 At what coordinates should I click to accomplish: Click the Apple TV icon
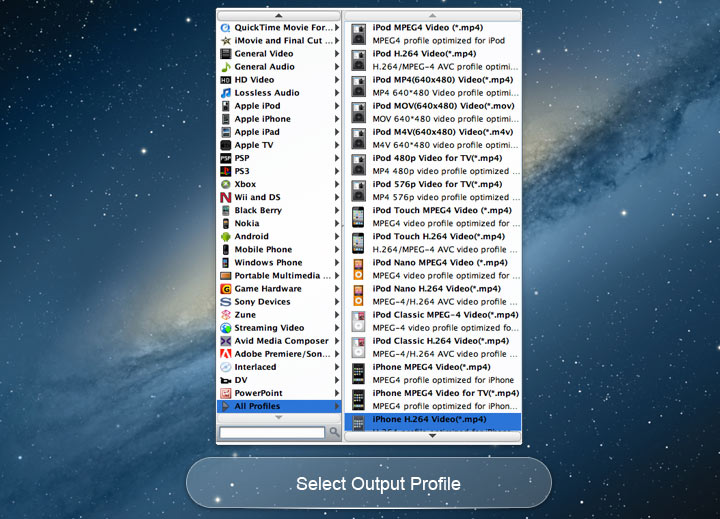point(225,145)
